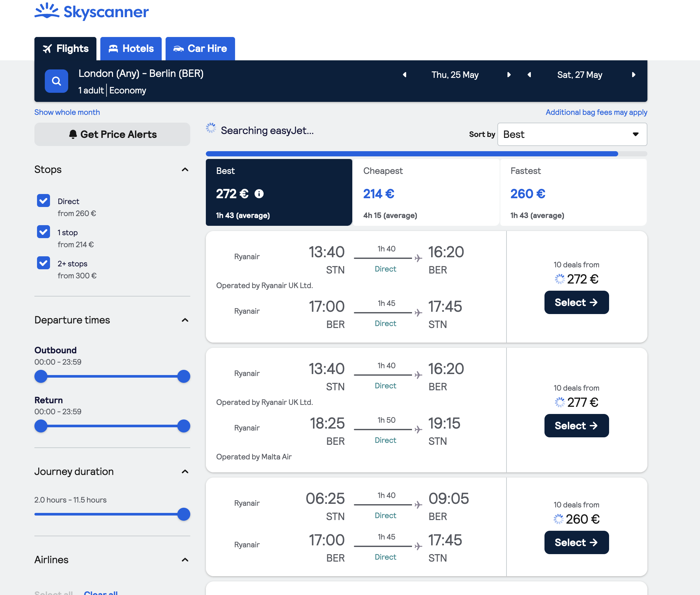700x595 pixels.
Task: Click the spinner beside the 277 € price
Action: tap(559, 402)
